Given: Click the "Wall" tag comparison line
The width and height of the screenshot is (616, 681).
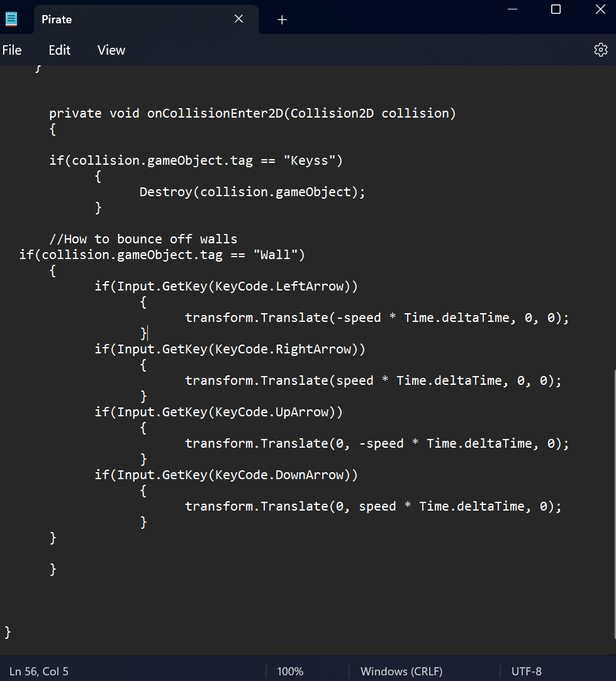Looking at the screenshot, I should coord(162,255).
